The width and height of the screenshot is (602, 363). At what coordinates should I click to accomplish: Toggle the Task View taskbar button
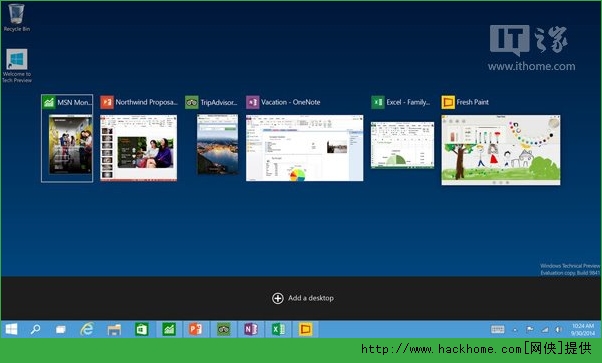61,329
